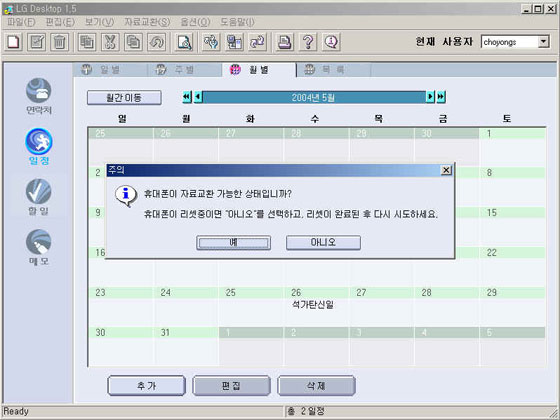Click the 추가 add button
The height and width of the screenshot is (420, 560).
coord(146,386)
